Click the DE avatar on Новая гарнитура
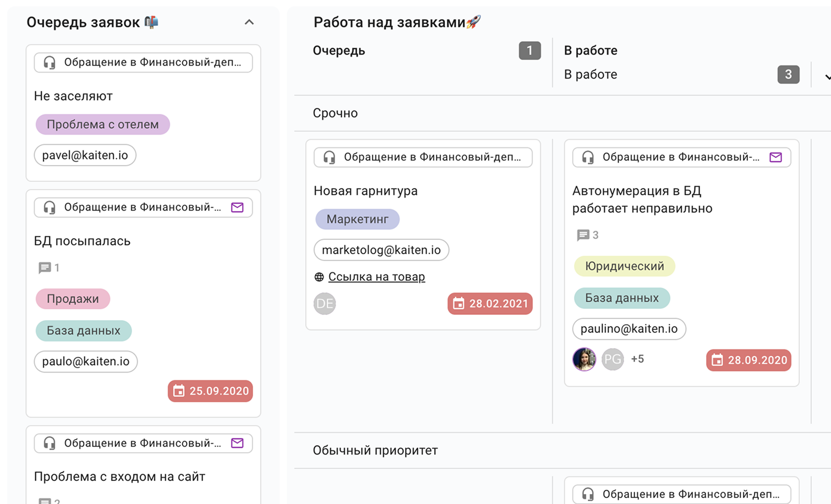The image size is (831, 504). point(325,304)
